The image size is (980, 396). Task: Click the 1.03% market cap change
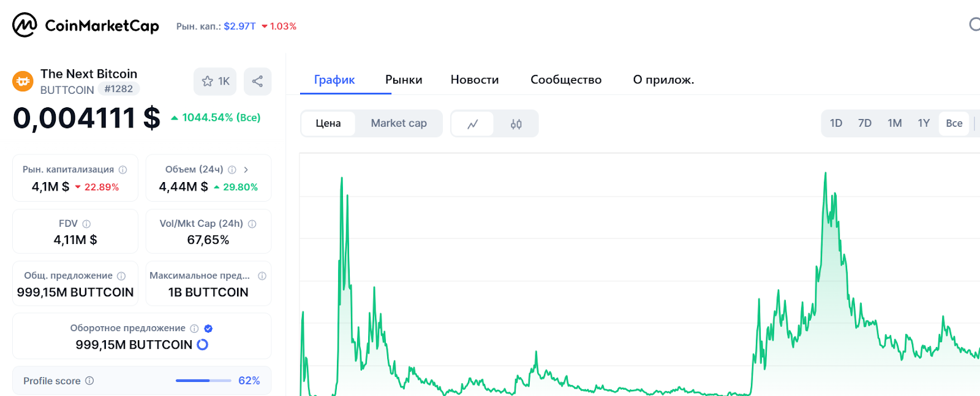coord(279,26)
